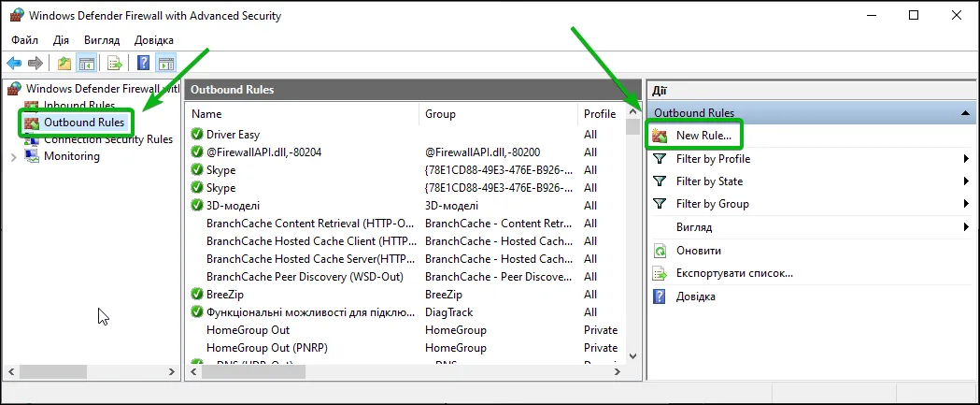Click the Довідка help icon in actions
Screen dimensions: 980x405
point(660,297)
